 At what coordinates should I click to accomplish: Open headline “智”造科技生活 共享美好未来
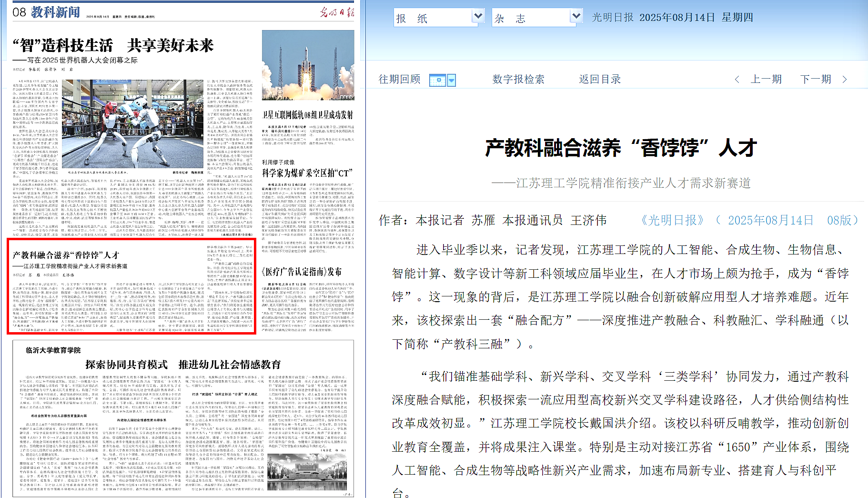(113, 46)
